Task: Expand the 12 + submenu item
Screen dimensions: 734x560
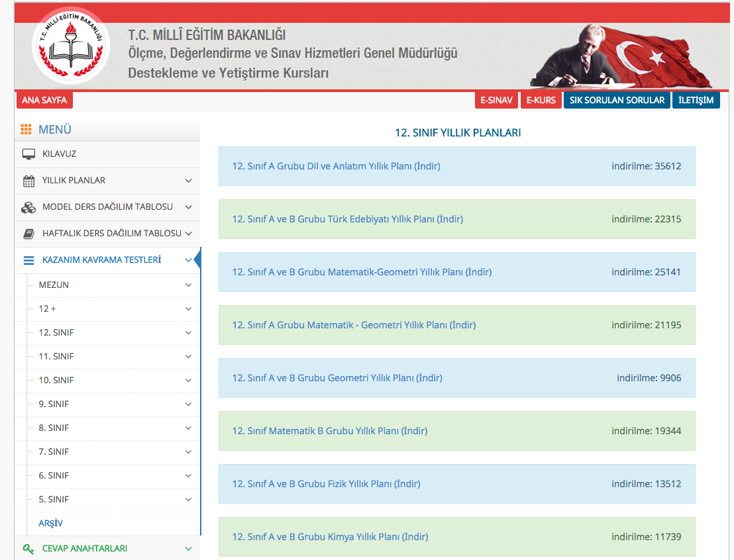Action: [x=188, y=309]
